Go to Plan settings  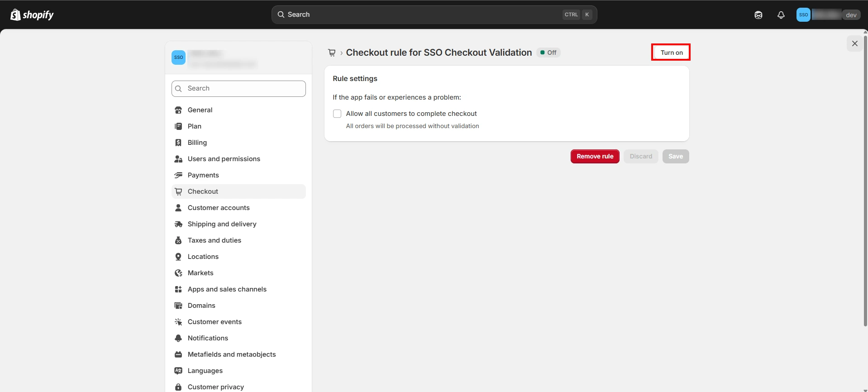tap(238, 126)
